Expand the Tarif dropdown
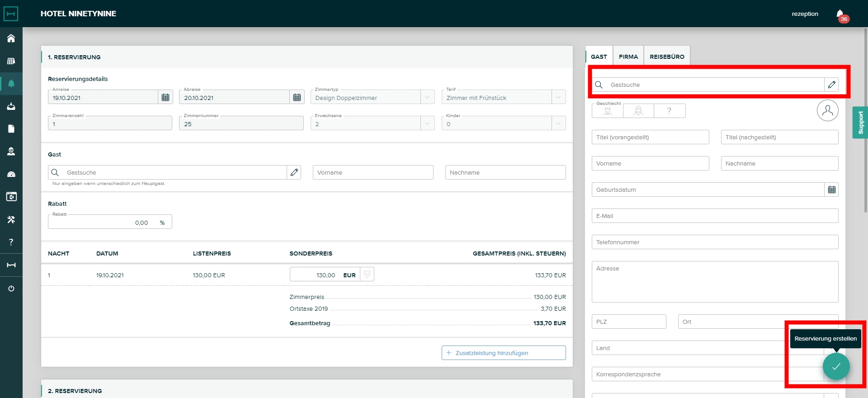 tap(558, 97)
